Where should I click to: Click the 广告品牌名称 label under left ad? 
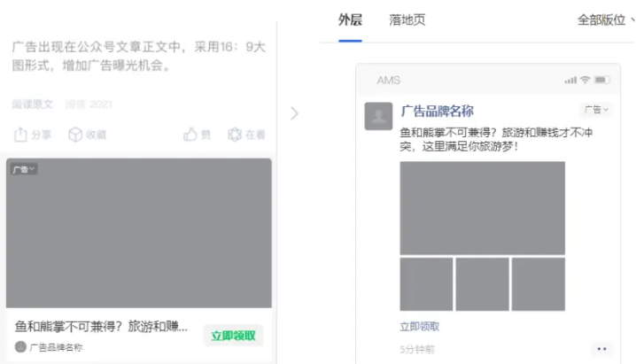click(56, 347)
